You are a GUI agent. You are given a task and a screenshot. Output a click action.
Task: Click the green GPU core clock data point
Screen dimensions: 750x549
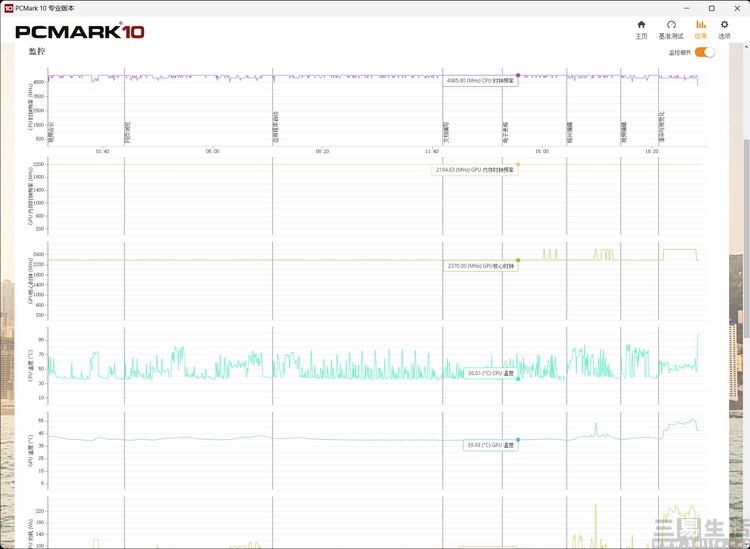tap(518, 260)
